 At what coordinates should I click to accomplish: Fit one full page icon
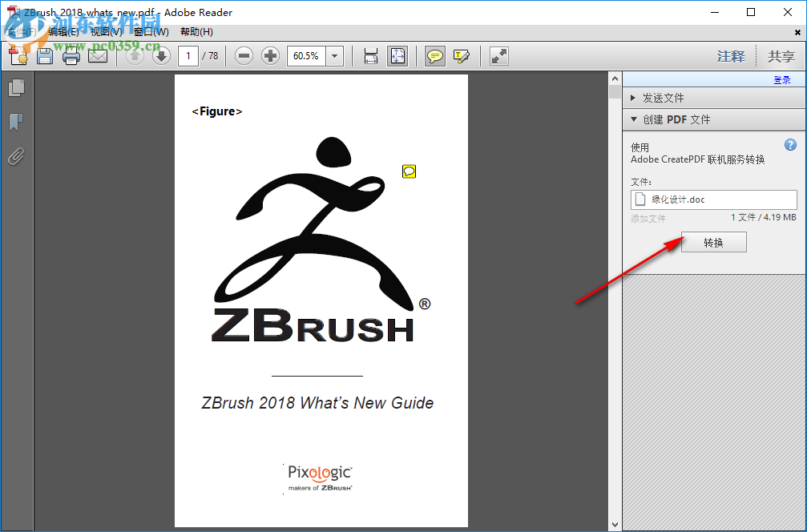coord(397,55)
